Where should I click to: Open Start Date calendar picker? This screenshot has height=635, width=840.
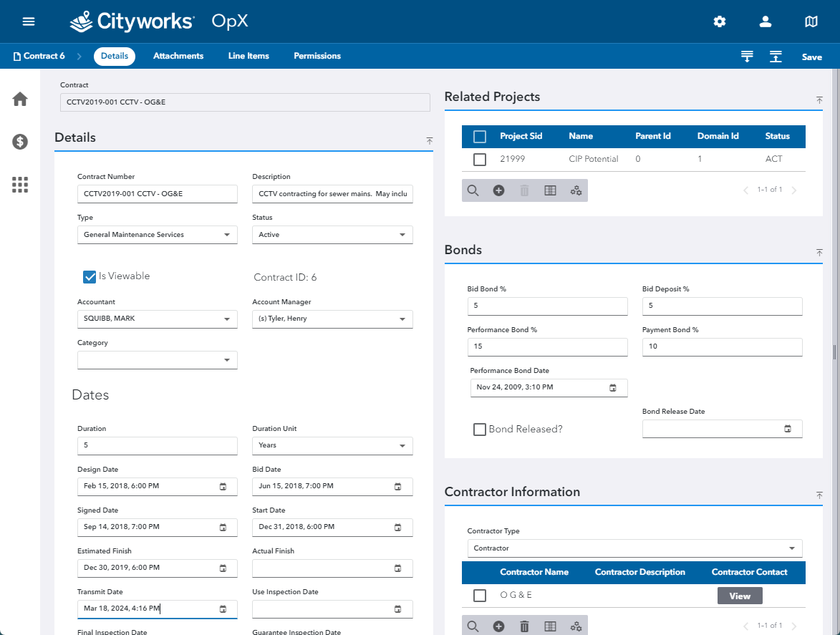[x=397, y=528]
